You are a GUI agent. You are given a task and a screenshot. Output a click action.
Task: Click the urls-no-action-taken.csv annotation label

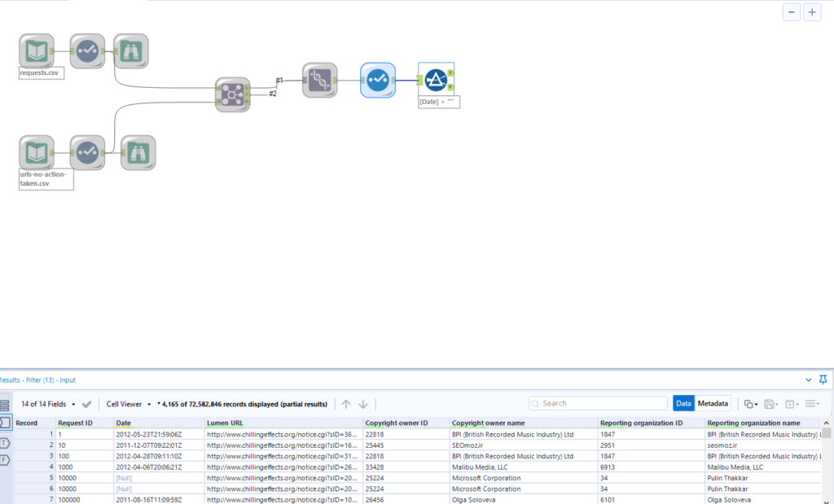click(46, 179)
